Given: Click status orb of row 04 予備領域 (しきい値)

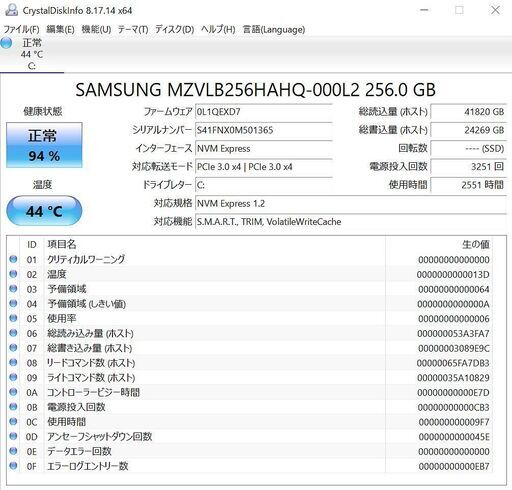Looking at the screenshot, I should point(13,303).
